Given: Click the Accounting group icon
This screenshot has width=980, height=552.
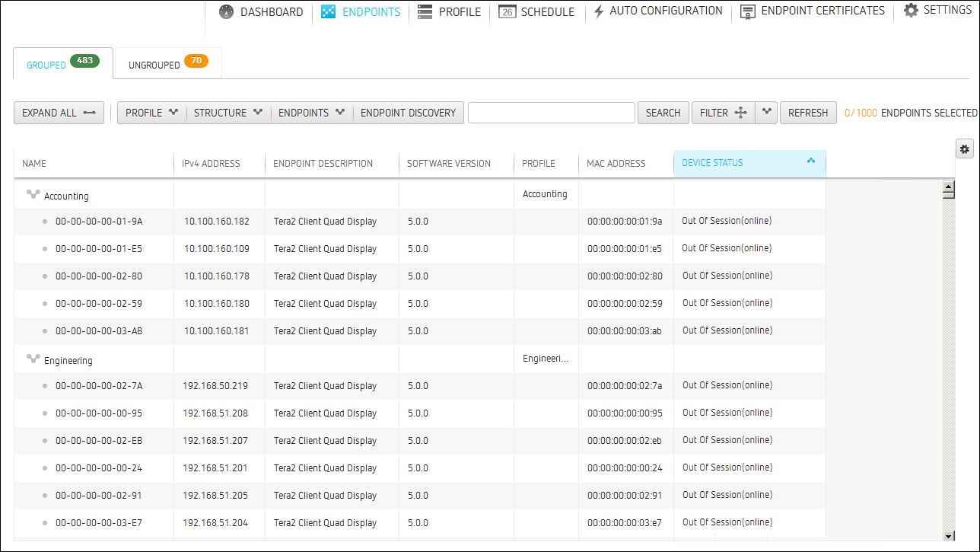Looking at the screenshot, I should [x=33, y=195].
